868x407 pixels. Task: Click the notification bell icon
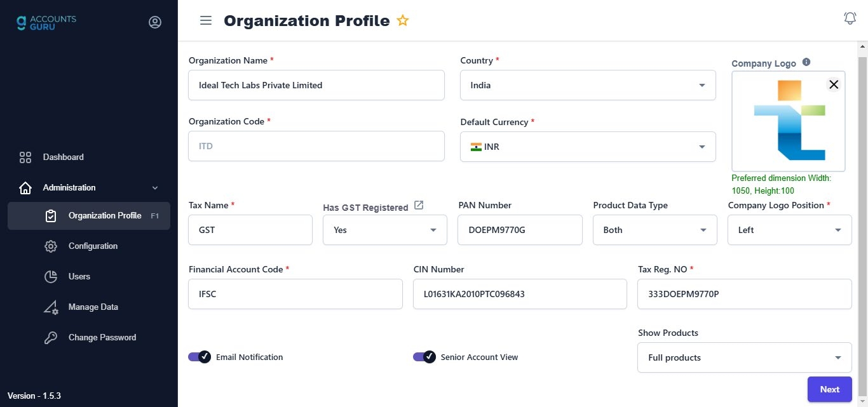[x=850, y=18]
